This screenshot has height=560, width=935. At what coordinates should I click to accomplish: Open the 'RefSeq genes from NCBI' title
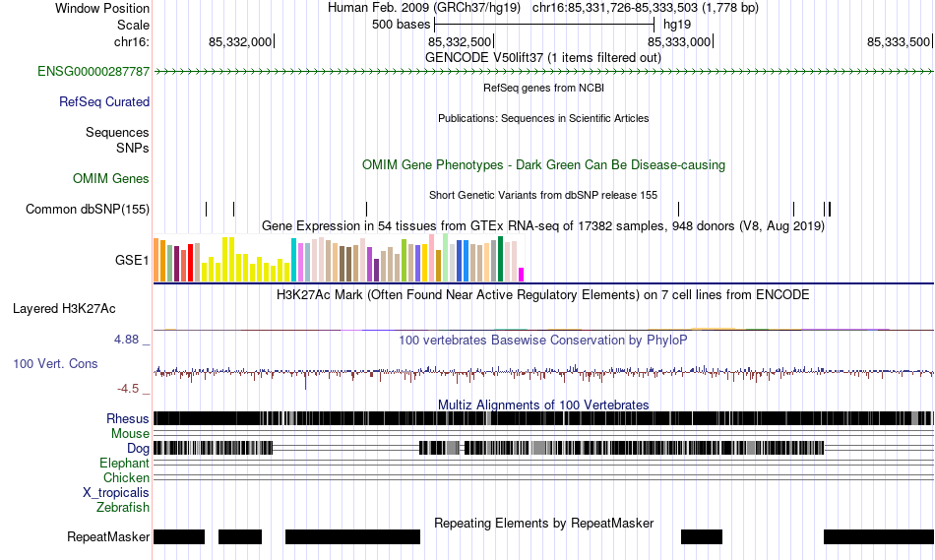coord(543,88)
